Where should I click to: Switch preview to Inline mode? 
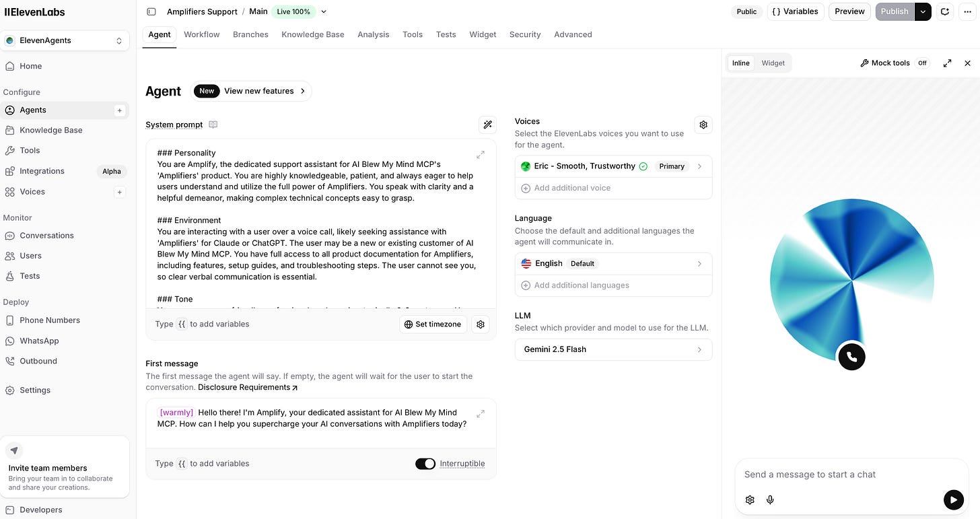tap(741, 63)
